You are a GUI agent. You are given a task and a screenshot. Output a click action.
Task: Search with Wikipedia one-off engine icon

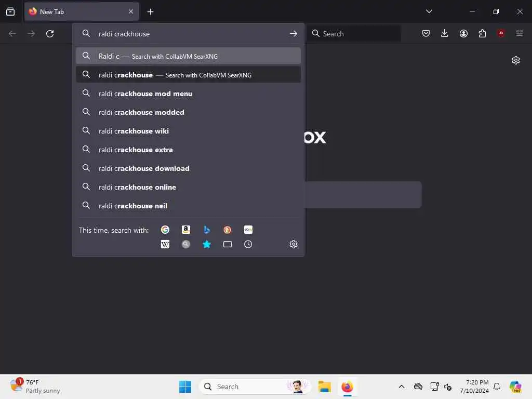point(165,244)
